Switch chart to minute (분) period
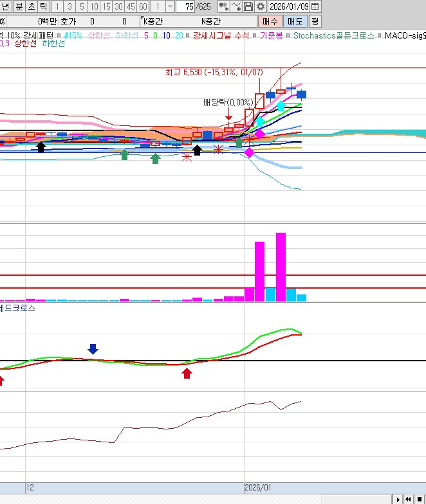 coord(19,6)
